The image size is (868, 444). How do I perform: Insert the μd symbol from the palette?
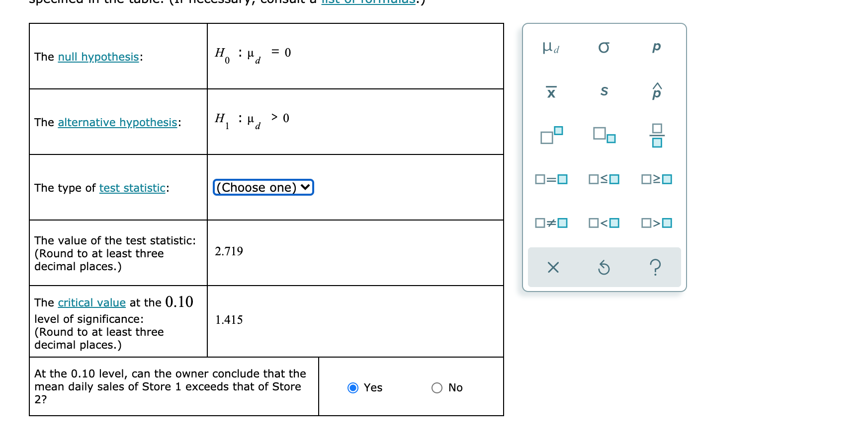(x=551, y=48)
